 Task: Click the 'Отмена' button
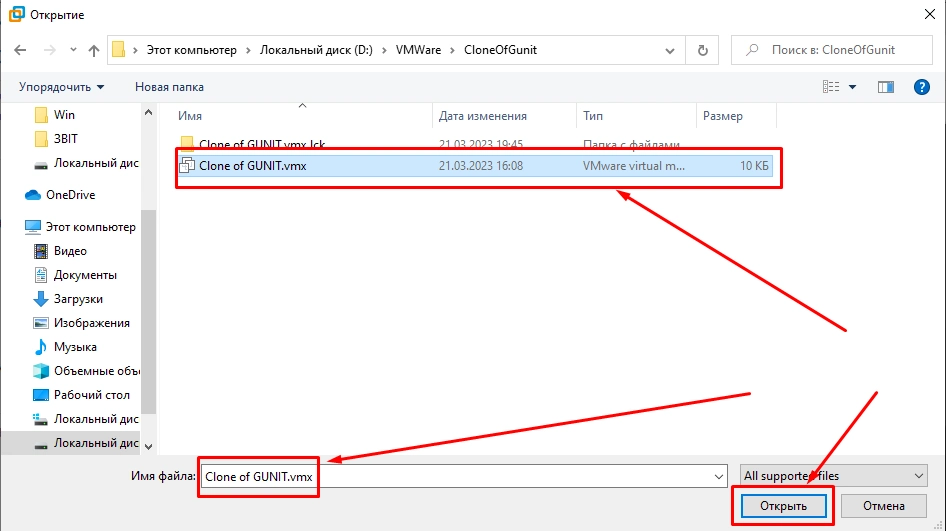point(883,506)
